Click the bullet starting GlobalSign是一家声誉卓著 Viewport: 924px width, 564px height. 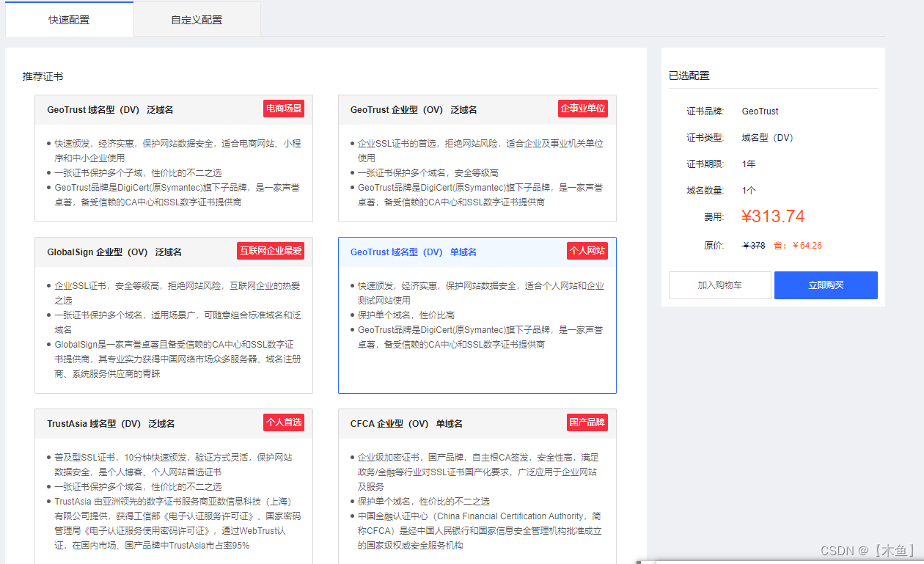(177, 359)
